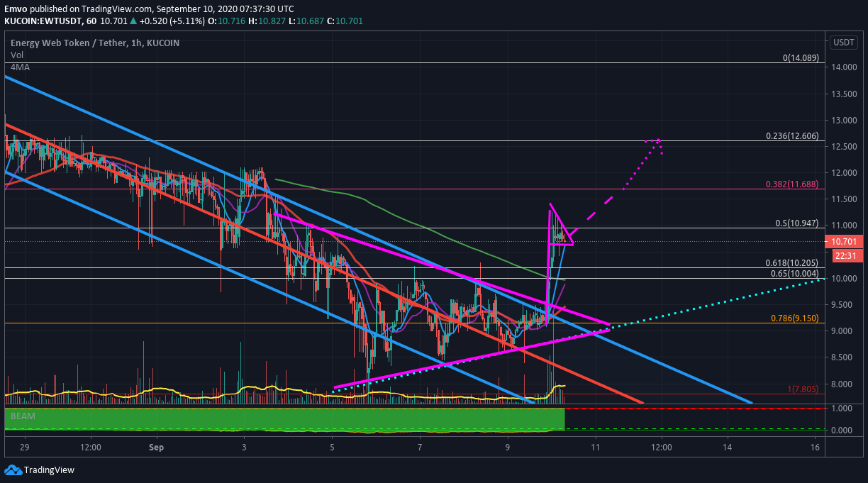Click 13.500 on the price axis

tap(843, 94)
